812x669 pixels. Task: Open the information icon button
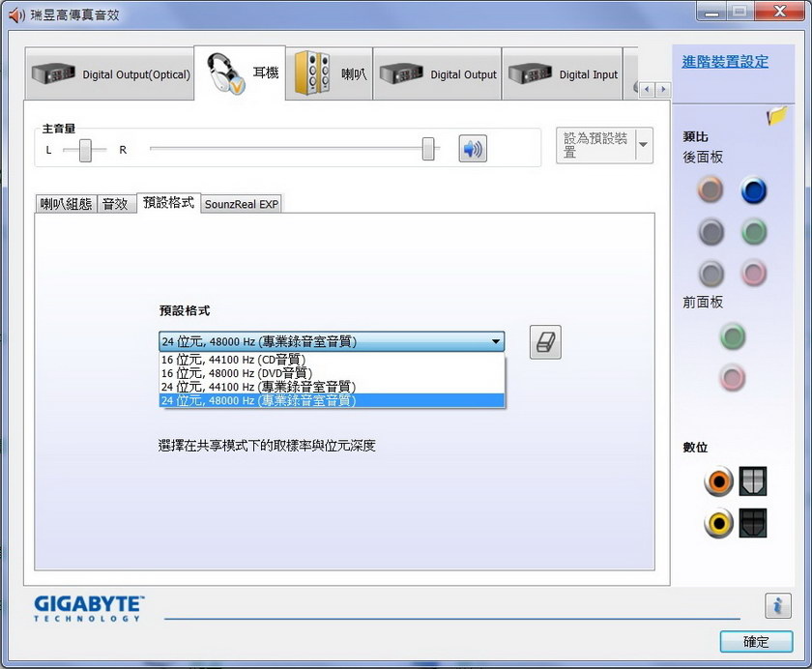click(x=778, y=606)
